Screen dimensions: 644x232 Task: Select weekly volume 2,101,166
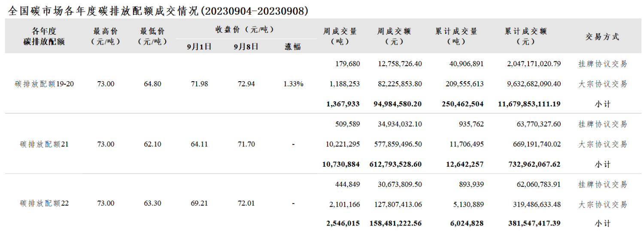click(344, 205)
